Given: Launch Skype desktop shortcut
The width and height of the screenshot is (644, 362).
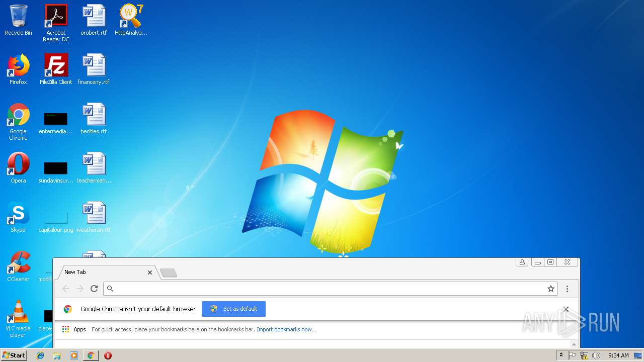Looking at the screenshot, I should [18, 218].
